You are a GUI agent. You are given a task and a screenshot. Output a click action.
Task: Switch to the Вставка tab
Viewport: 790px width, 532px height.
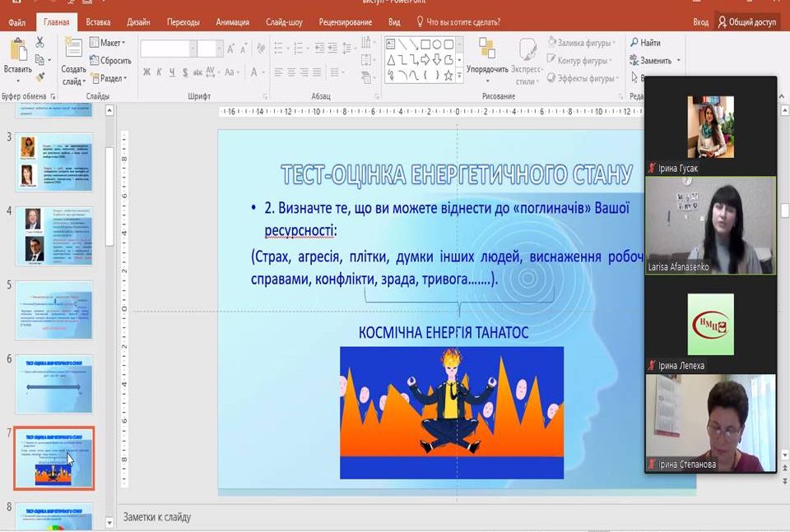(x=98, y=22)
